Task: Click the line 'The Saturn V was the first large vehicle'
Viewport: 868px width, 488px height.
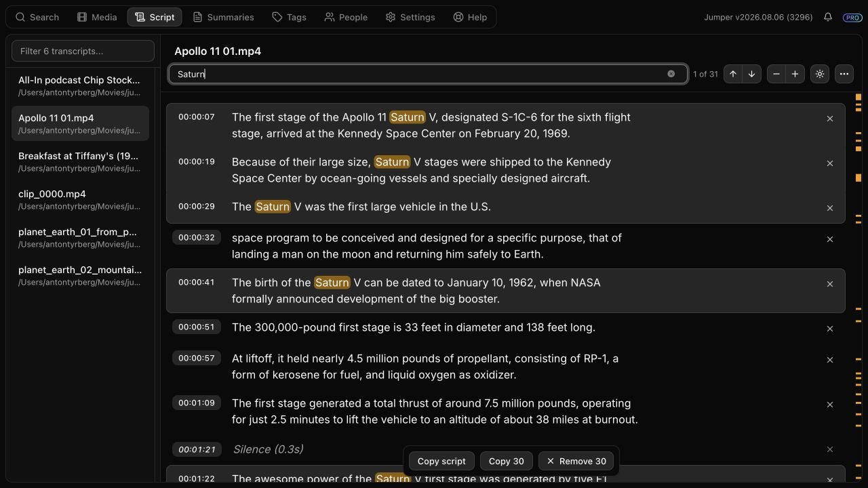Action: click(361, 207)
